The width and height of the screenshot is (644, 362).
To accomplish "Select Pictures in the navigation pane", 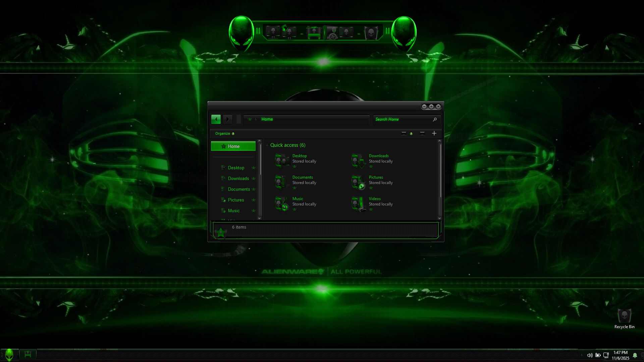I will (x=236, y=200).
